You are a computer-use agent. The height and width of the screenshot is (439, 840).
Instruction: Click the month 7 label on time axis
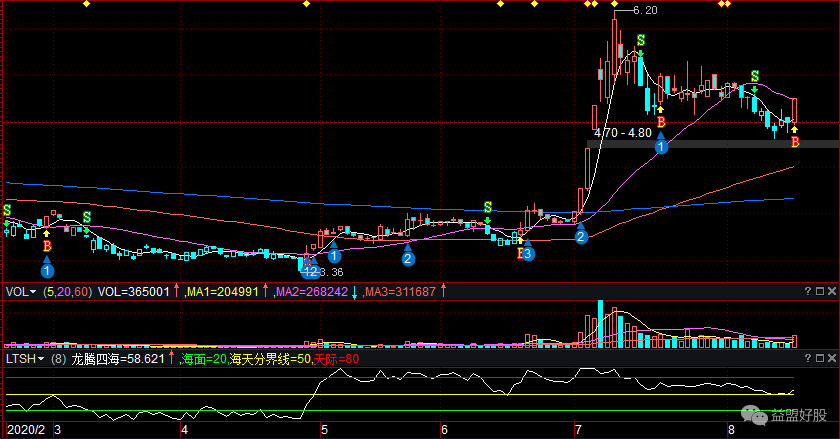click(578, 428)
